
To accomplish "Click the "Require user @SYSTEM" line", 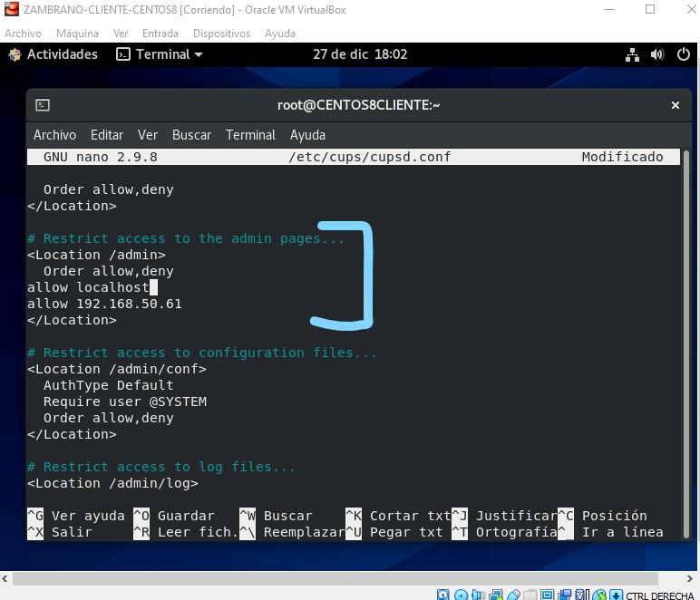I will (x=125, y=402).
